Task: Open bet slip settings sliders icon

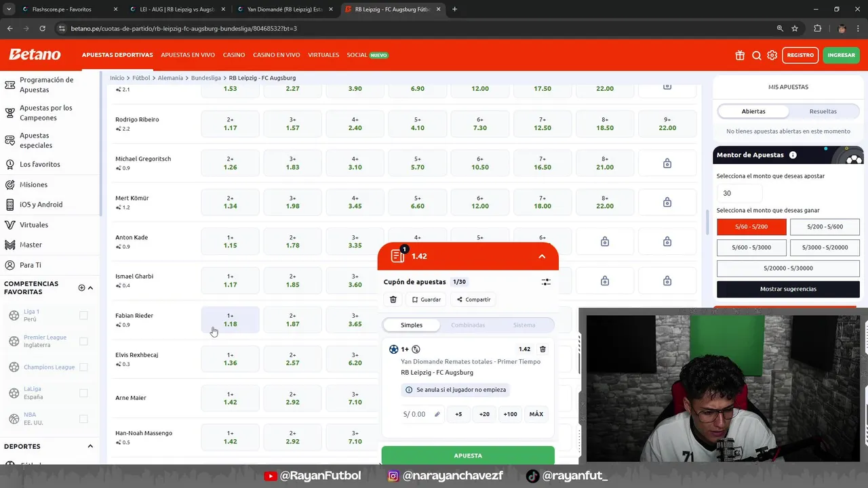Action: 546,282
